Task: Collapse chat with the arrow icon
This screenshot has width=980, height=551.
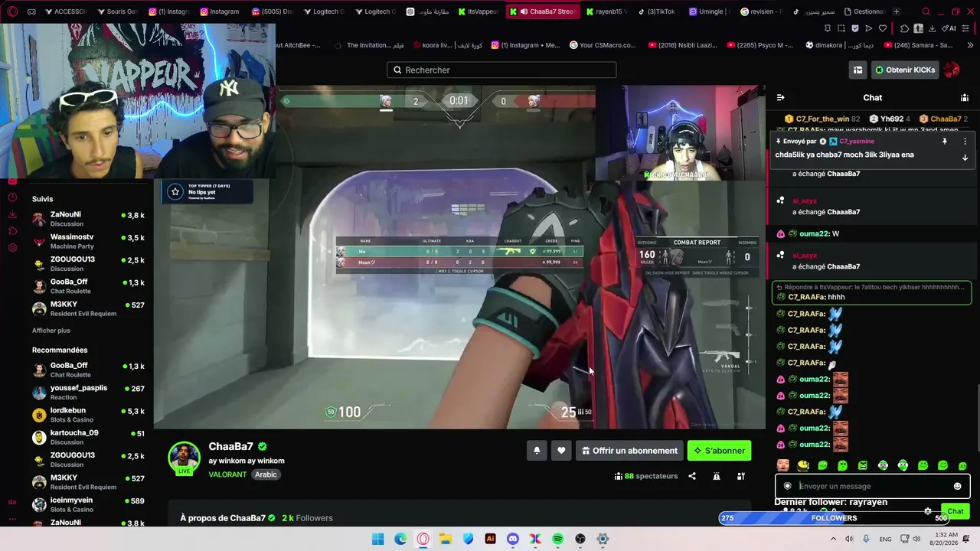Action: 780,98
